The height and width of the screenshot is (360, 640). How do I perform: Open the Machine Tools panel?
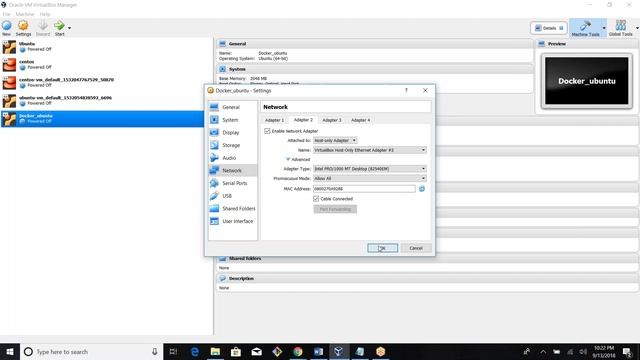click(x=585, y=28)
